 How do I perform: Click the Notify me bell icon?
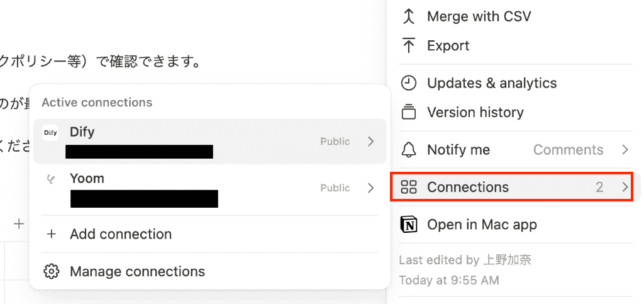(x=408, y=150)
